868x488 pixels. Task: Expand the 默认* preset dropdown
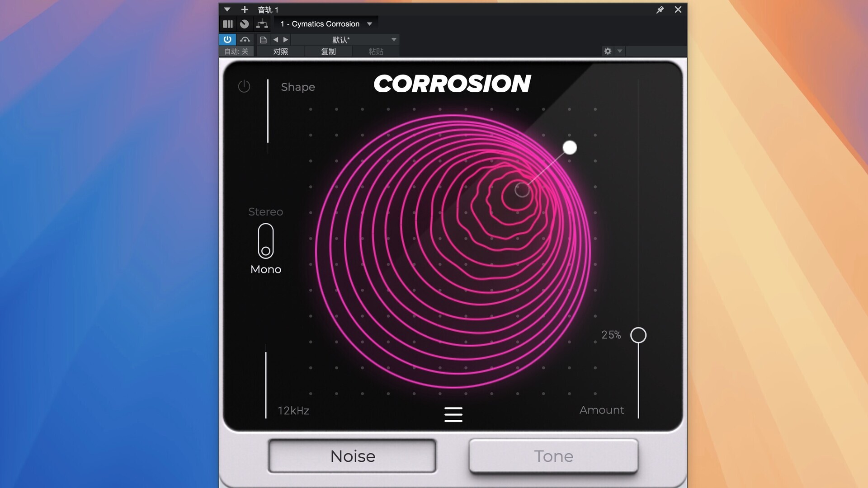click(x=345, y=40)
